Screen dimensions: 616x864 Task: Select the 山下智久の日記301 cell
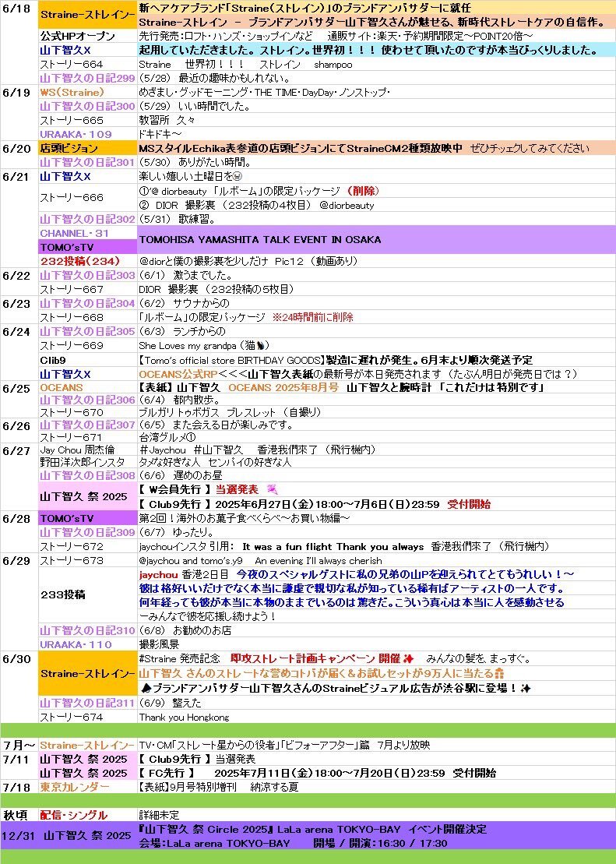point(87,163)
